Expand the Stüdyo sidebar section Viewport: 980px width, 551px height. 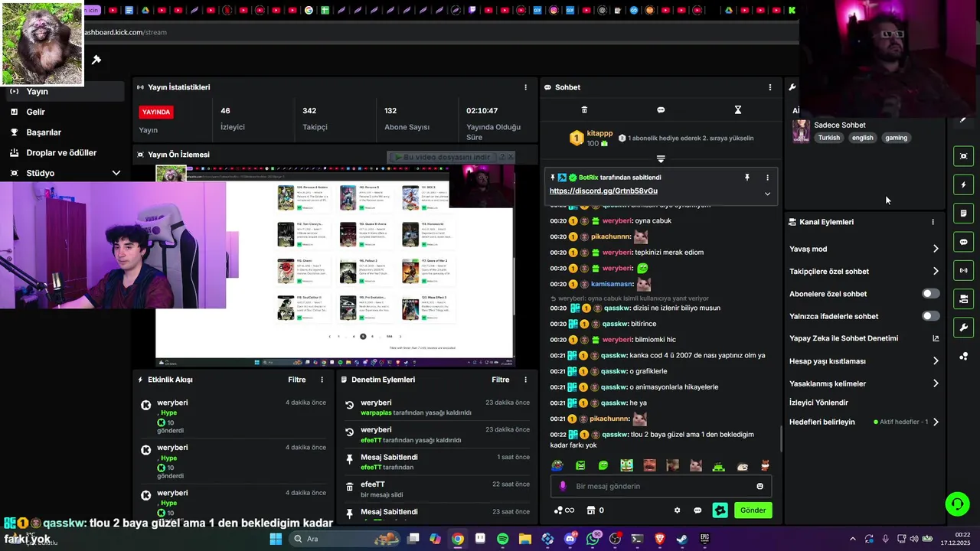coord(116,173)
